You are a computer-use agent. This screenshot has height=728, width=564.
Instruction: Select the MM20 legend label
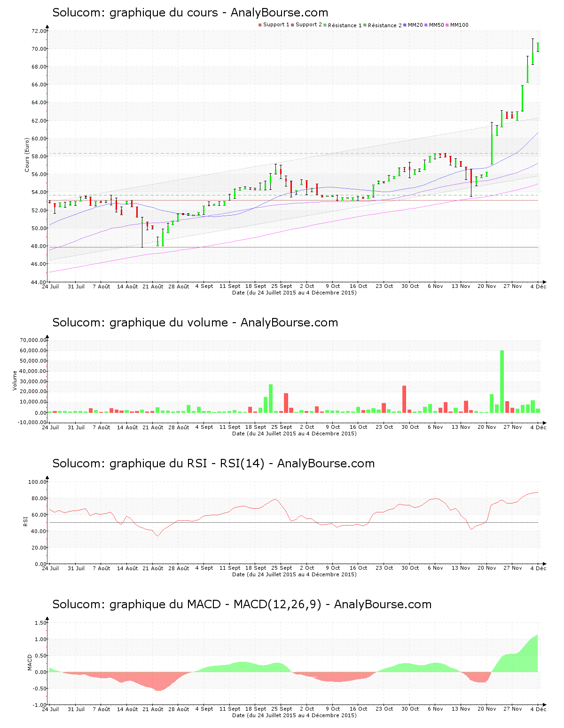point(415,25)
